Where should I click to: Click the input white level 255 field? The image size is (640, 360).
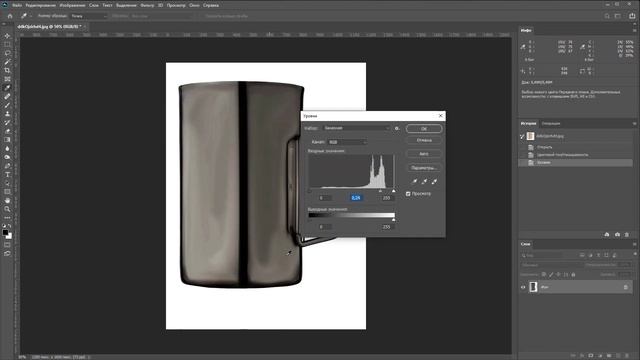click(x=387, y=198)
